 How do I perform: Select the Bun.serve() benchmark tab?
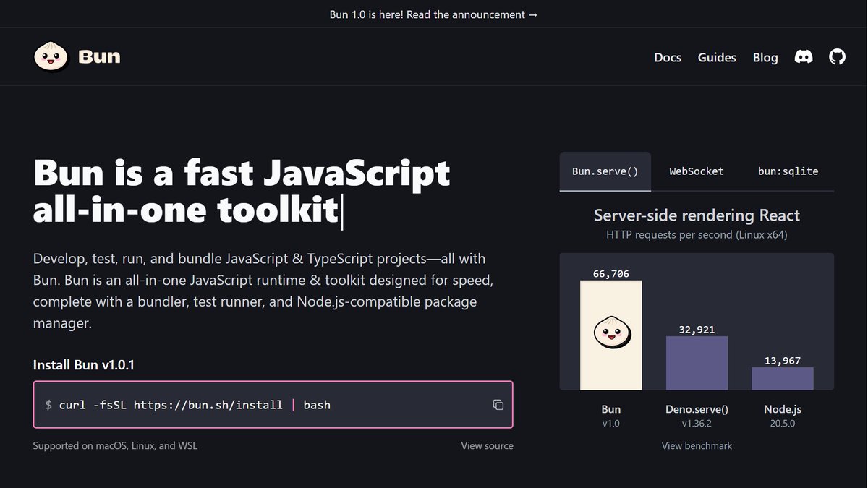(x=605, y=171)
